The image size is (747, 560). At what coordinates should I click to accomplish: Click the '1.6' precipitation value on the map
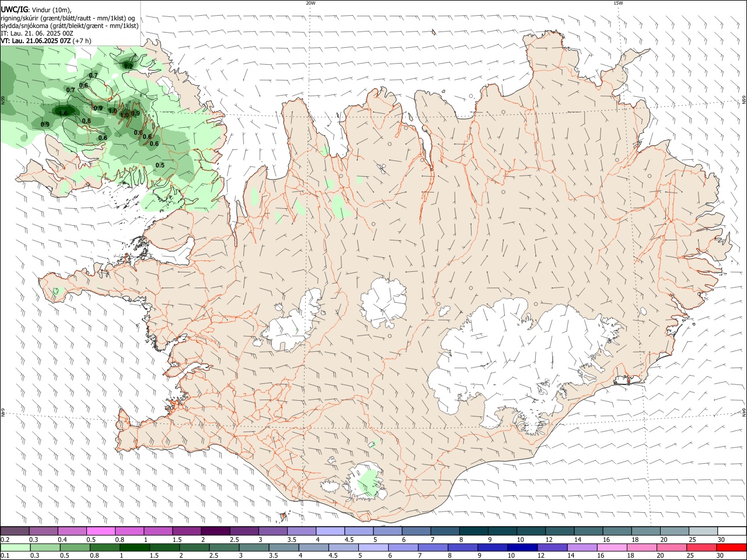64,113
